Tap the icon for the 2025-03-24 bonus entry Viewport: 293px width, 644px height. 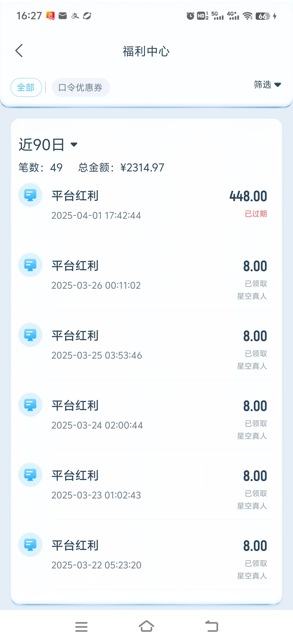(x=30, y=405)
